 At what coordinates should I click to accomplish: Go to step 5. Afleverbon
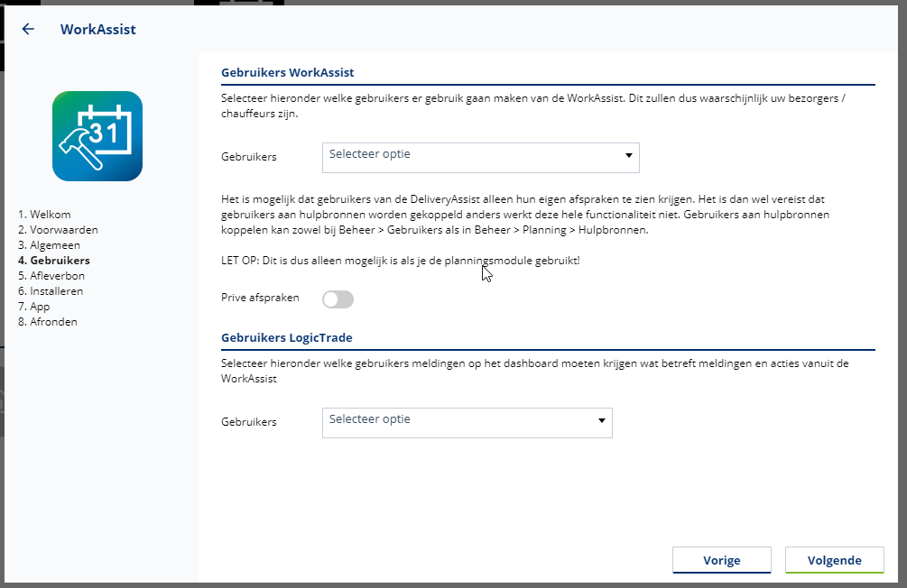coord(51,276)
